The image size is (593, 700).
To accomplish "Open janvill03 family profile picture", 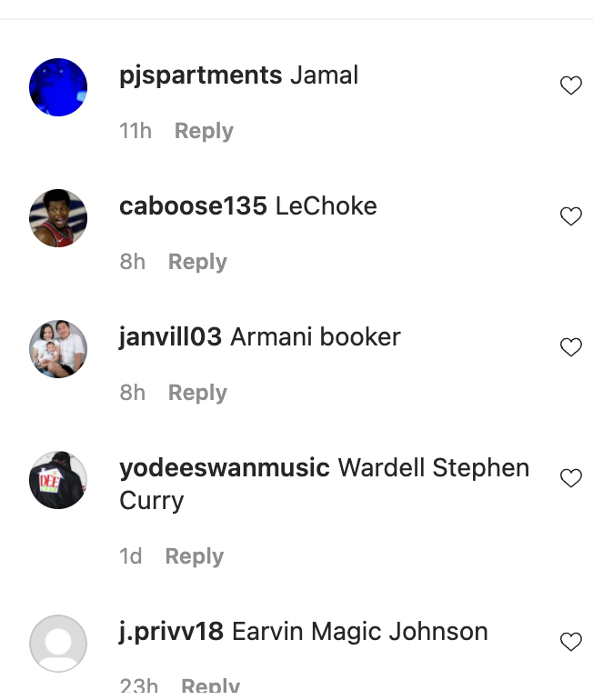I will pyautogui.click(x=58, y=349).
